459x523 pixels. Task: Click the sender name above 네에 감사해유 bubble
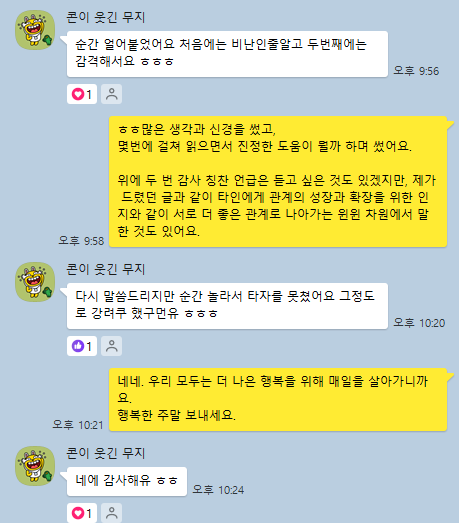coord(106,453)
